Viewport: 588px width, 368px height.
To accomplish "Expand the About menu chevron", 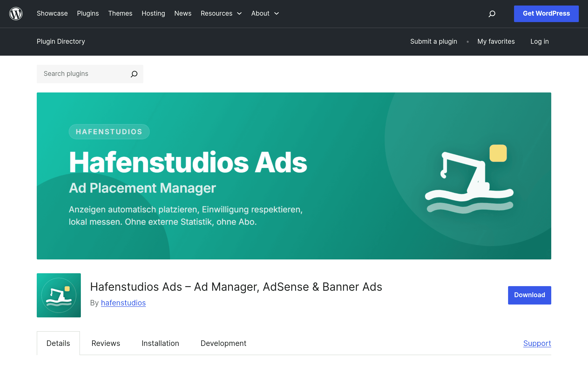I will [x=277, y=14].
